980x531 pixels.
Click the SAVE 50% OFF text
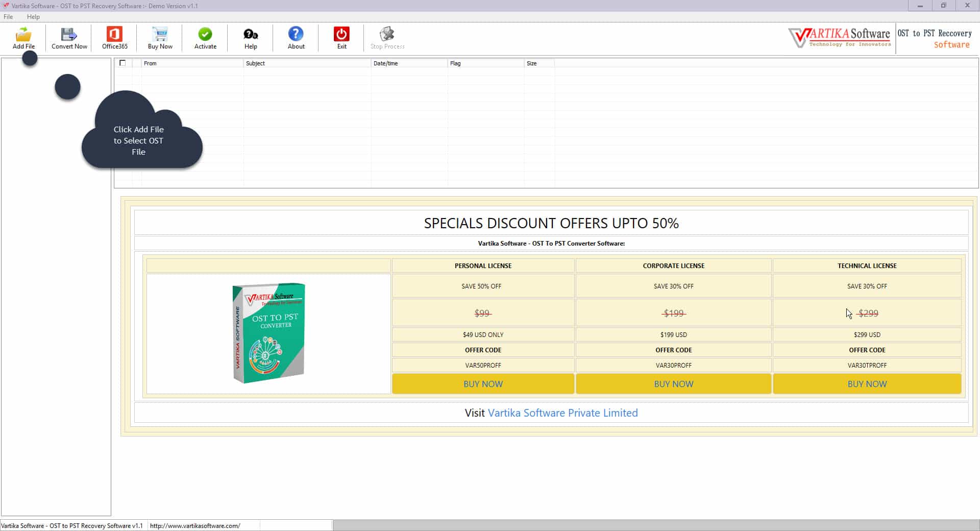click(481, 286)
